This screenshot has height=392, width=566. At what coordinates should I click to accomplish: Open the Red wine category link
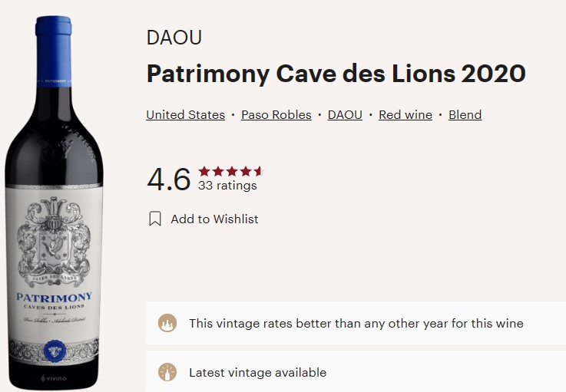click(405, 115)
